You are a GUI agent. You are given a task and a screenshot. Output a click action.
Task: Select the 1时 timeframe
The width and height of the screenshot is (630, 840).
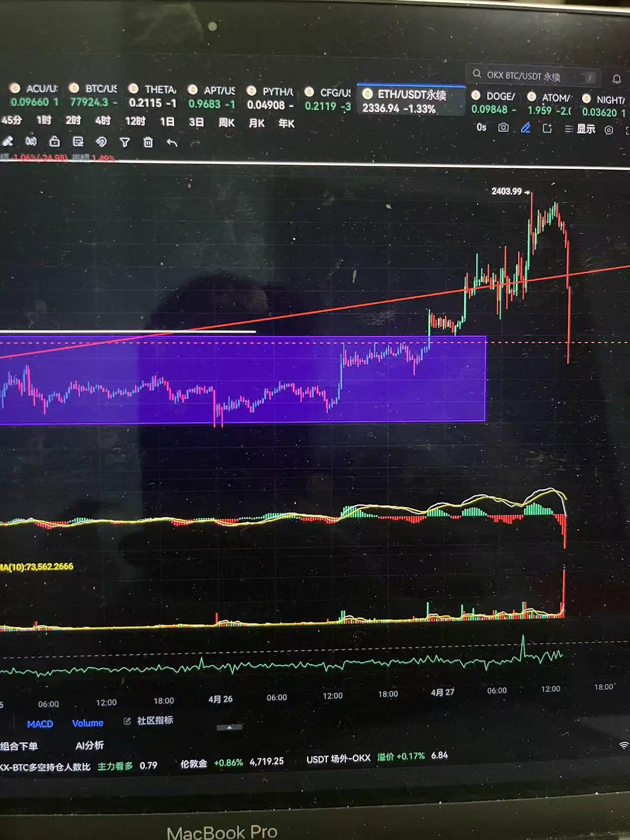coord(44,120)
